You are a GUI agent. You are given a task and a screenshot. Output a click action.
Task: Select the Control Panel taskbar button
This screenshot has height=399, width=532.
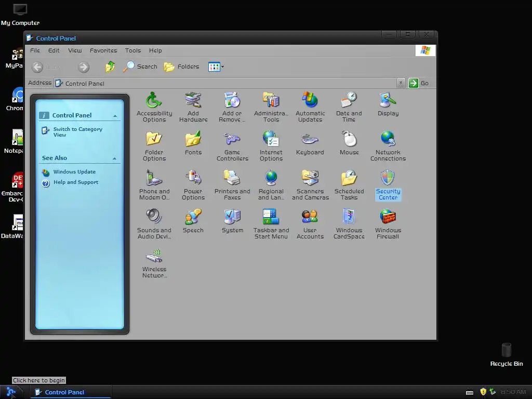pyautogui.click(x=70, y=392)
